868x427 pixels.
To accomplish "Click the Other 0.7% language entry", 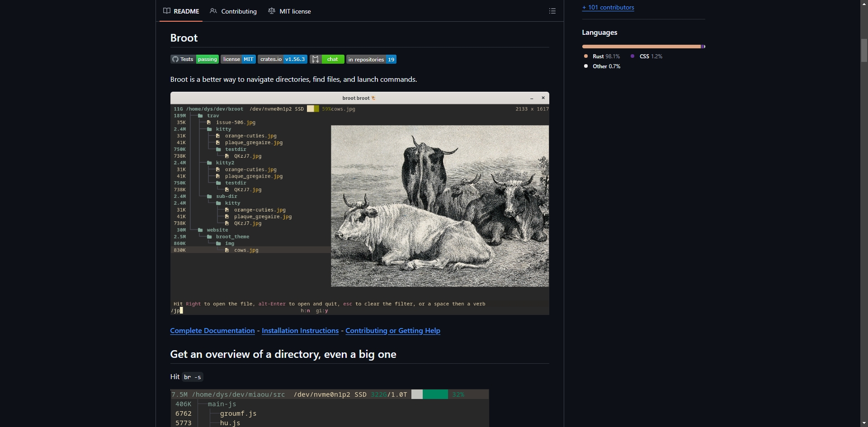I will 602,66.
